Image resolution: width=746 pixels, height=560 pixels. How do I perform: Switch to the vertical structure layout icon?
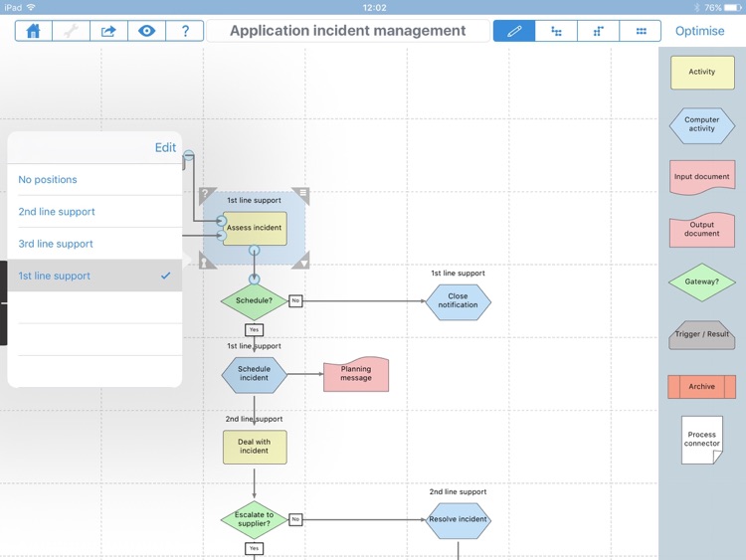tap(598, 31)
